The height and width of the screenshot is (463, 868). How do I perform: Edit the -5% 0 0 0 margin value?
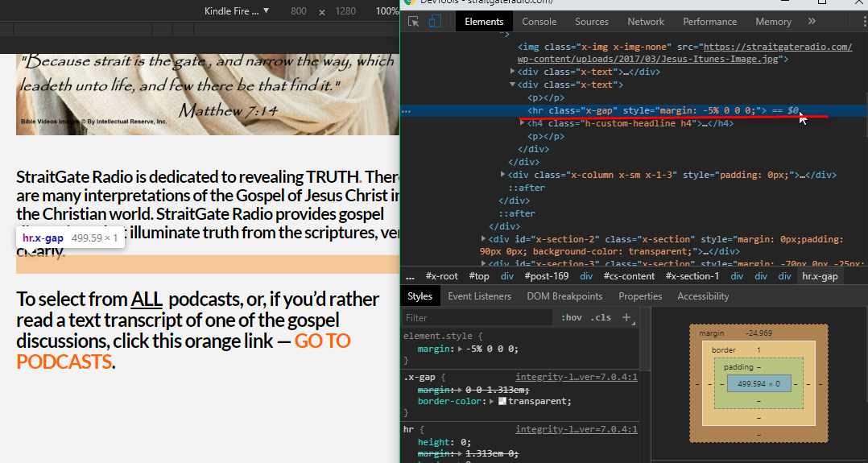[493, 349]
